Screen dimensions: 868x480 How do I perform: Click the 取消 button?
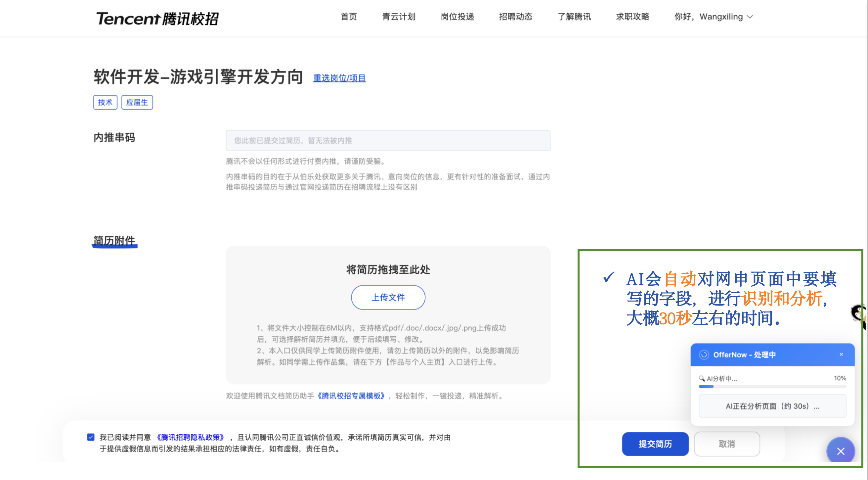click(x=727, y=444)
